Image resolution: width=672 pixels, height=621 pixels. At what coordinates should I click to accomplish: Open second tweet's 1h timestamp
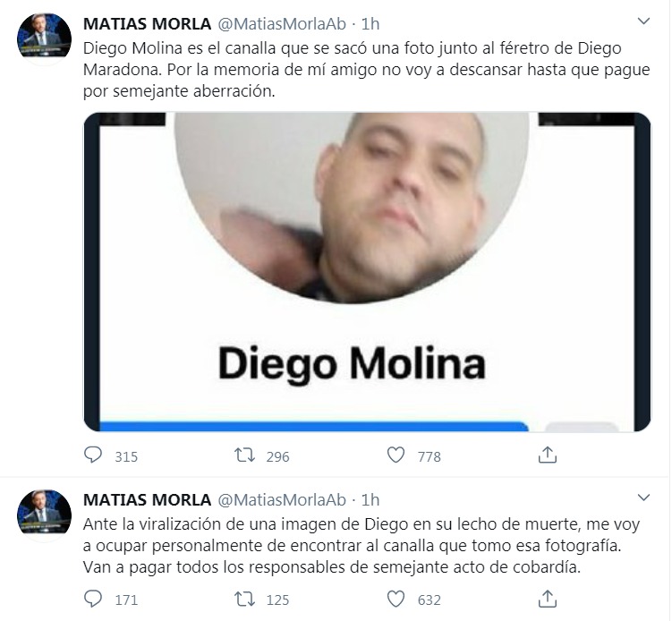coord(370,499)
